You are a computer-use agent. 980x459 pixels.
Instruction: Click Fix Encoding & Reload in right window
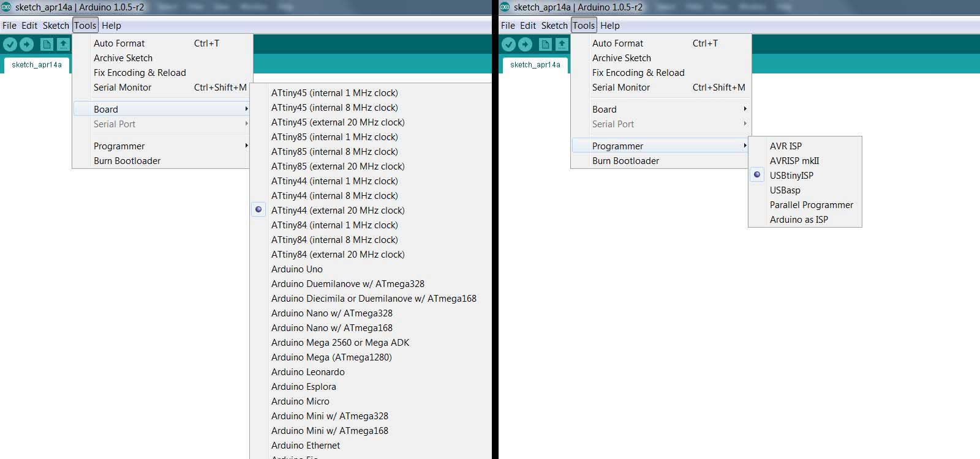(x=660, y=73)
